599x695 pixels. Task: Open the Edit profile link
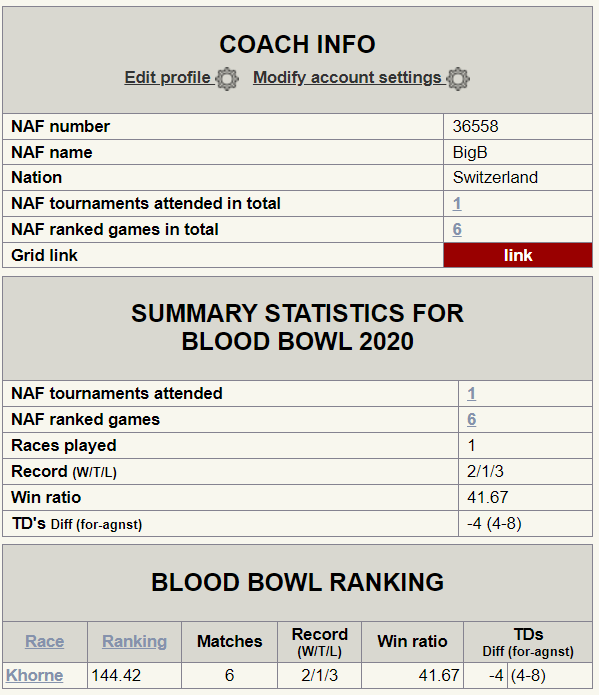coord(167,78)
